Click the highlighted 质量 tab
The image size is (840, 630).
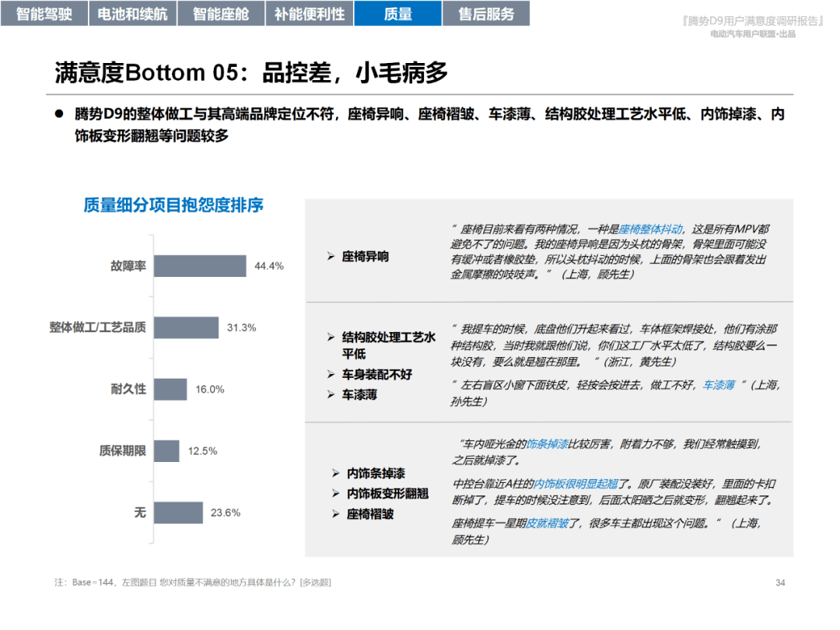coord(398,13)
